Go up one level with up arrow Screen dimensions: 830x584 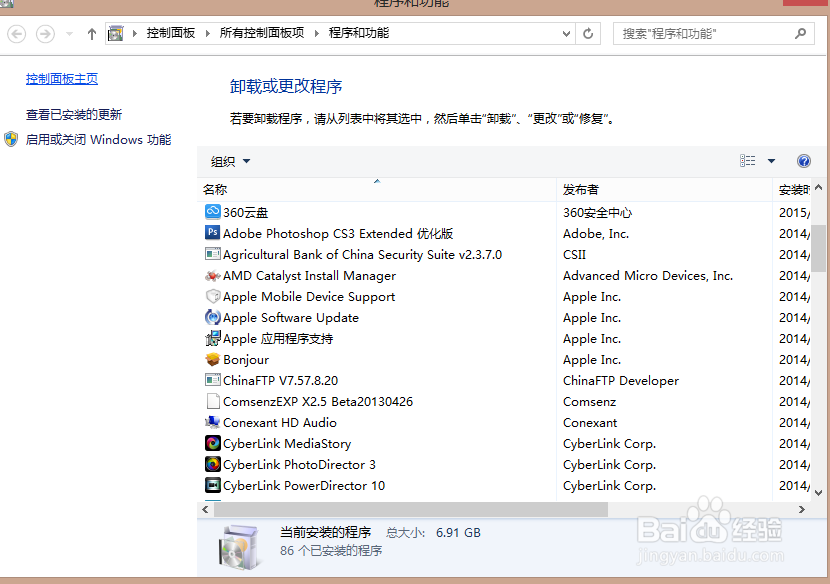pos(92,34)
